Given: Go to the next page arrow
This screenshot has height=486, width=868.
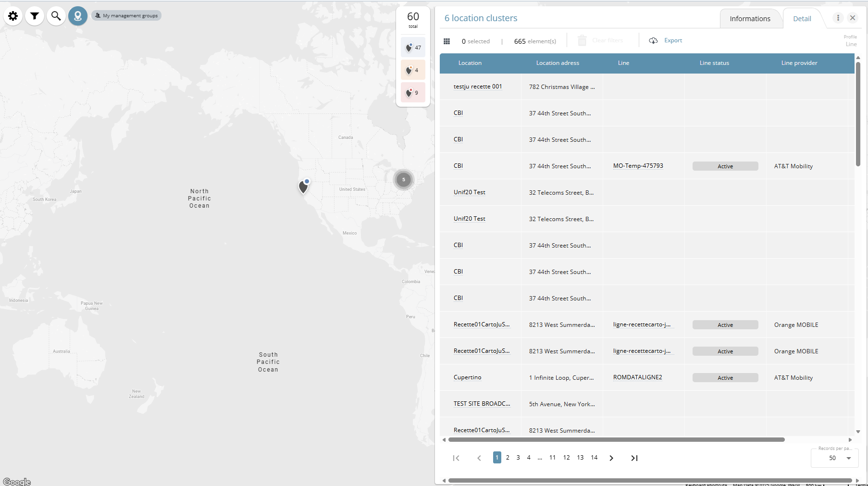Looking at the screenshot, I should 611,458.
